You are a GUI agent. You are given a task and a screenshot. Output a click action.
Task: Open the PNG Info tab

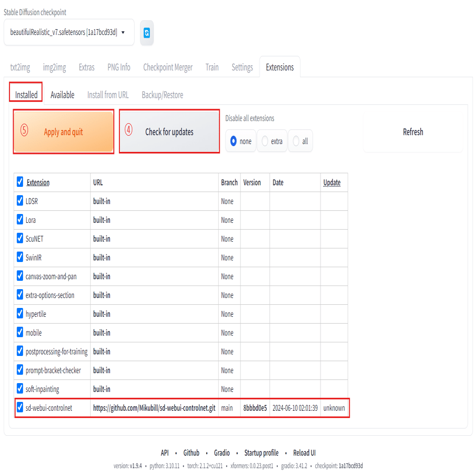(118, 67)
